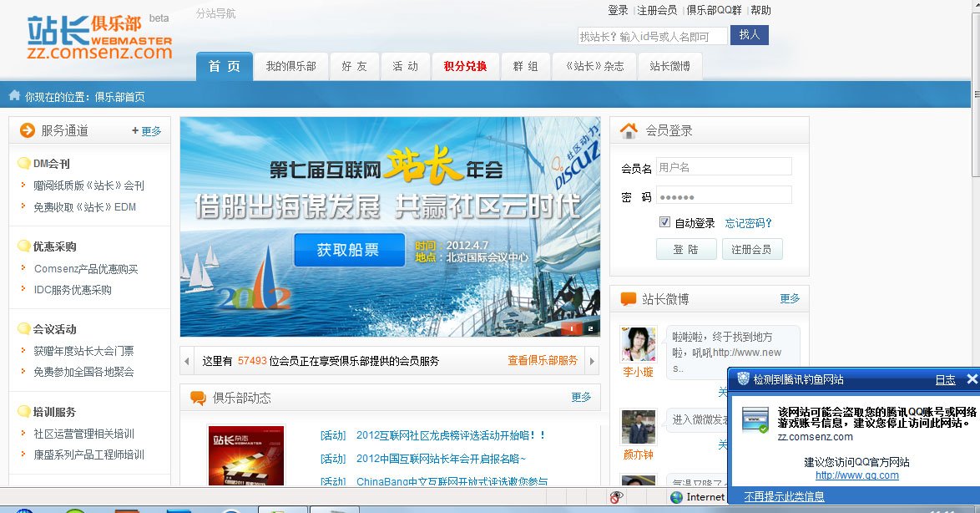
Task: Close the phishing warning popup
Action: (x=972, y=378)
